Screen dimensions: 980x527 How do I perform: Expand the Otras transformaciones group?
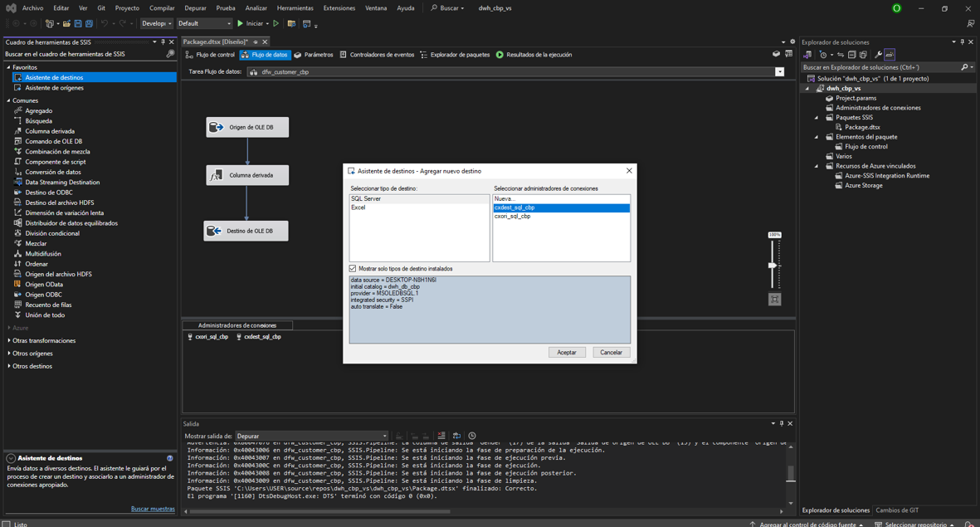click(x=9, y=341)
